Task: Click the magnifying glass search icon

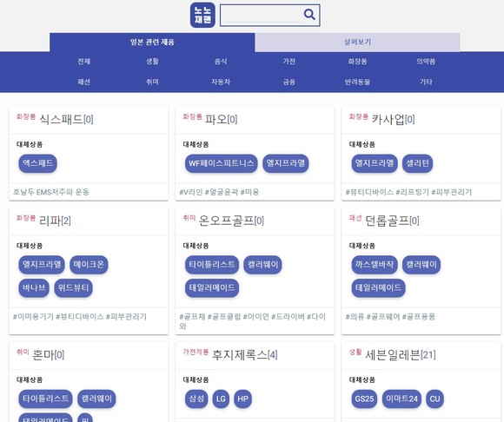Action: [x=309, y=14]
